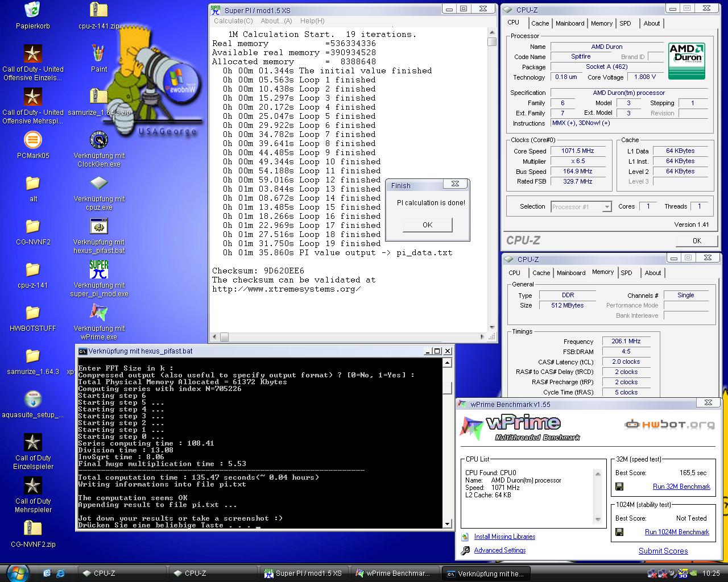Launch the cpuz.exe shortcut icon

99,183
